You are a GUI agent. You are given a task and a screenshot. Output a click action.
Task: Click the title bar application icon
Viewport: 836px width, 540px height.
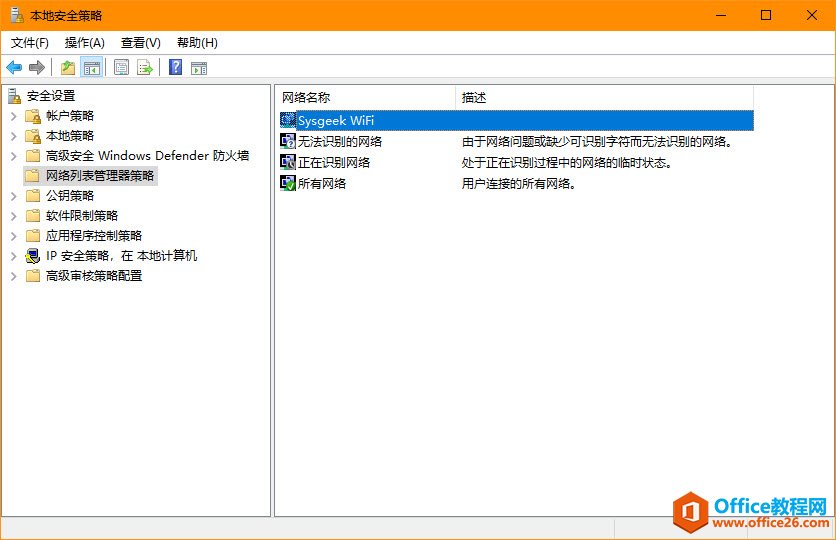click(x=17, y=15)
